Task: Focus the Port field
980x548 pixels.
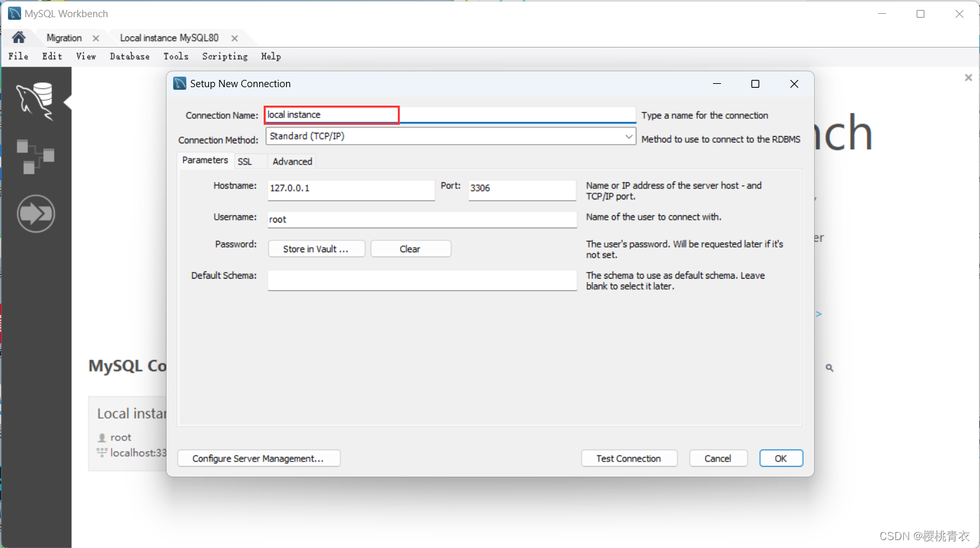Action: pos(522,189)
